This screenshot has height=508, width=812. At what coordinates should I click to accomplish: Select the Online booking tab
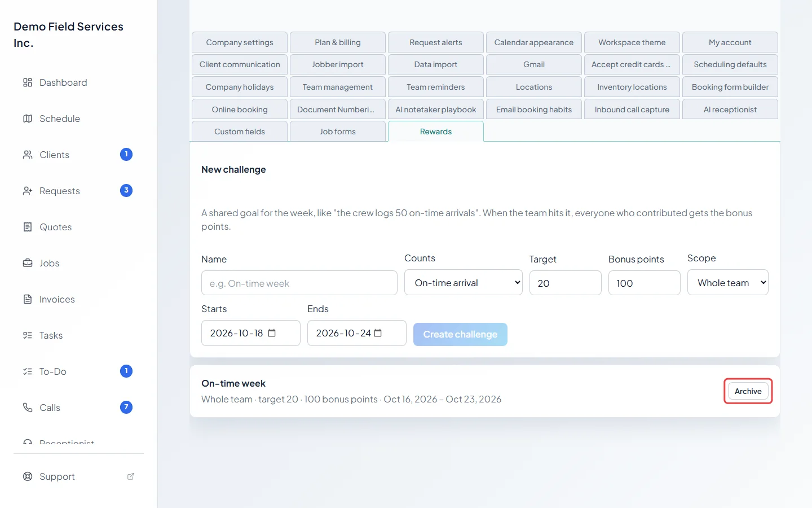tap(240, 110)
